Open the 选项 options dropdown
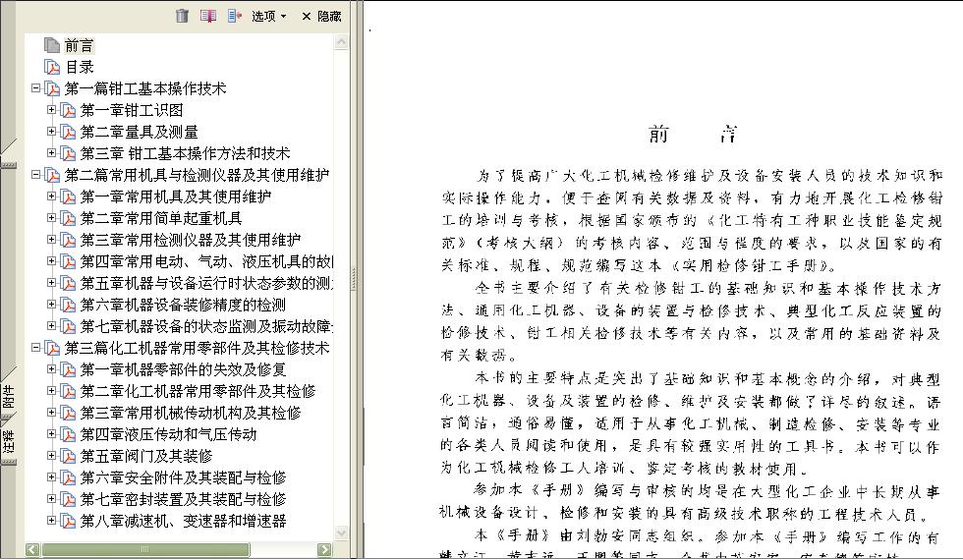963x560 pixels. click(x=269, y=17)
